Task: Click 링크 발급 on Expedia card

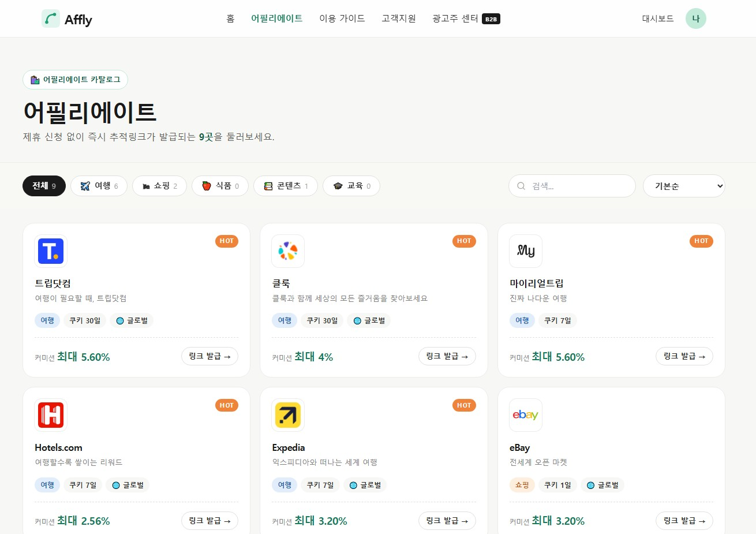Action: [447, 521]
